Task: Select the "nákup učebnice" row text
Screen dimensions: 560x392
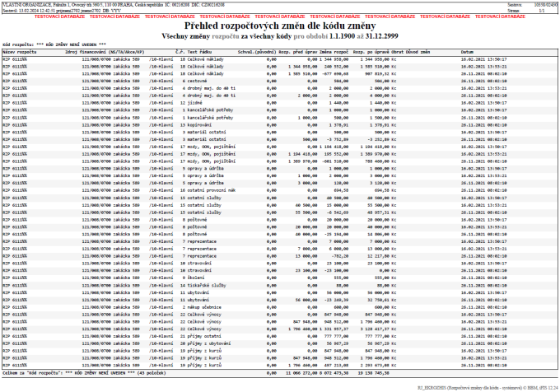Action: tap(204, 307)
